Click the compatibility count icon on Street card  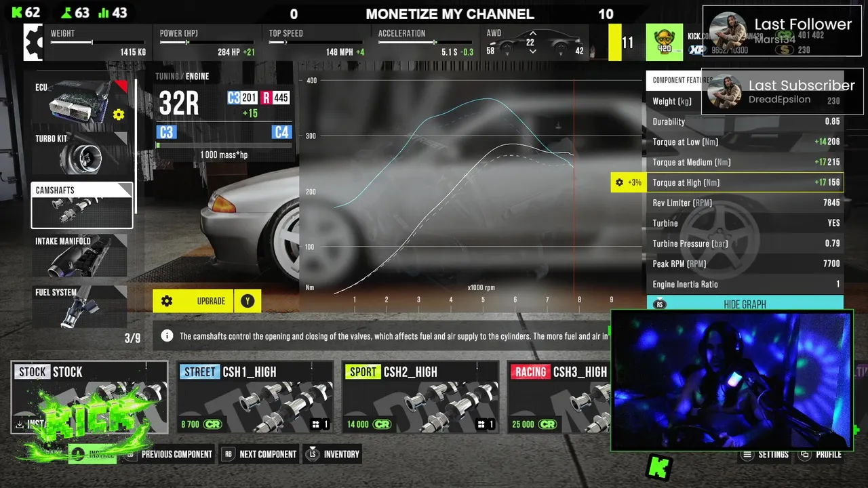tap(315, 424)
